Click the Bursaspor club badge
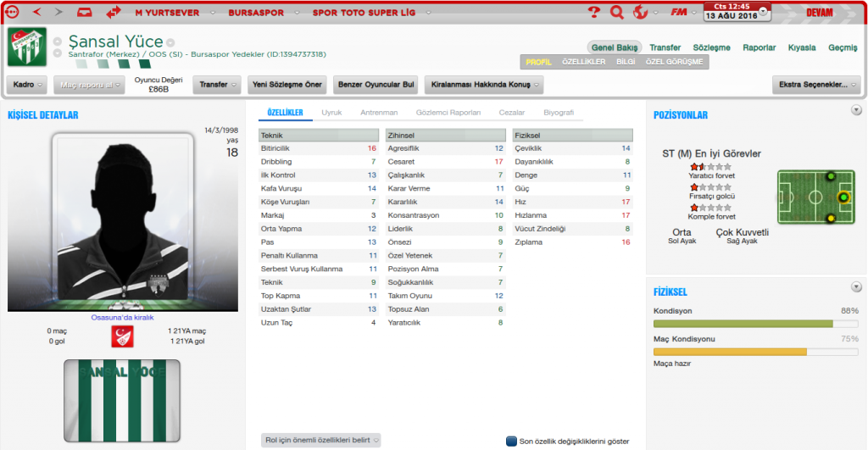The width and height of the screenshot is (868, 450). click(x=26, y=47)
